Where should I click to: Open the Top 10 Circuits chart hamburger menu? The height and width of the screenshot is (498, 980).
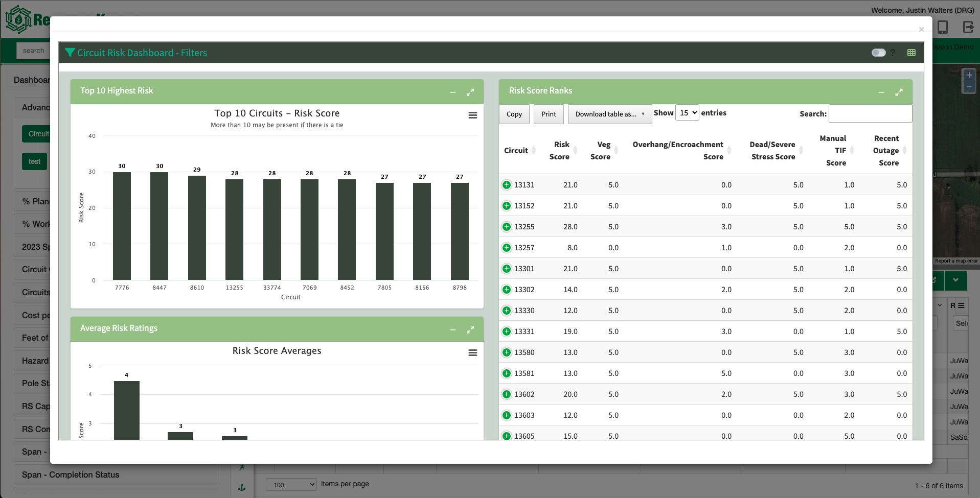click(x=472, y=115)
